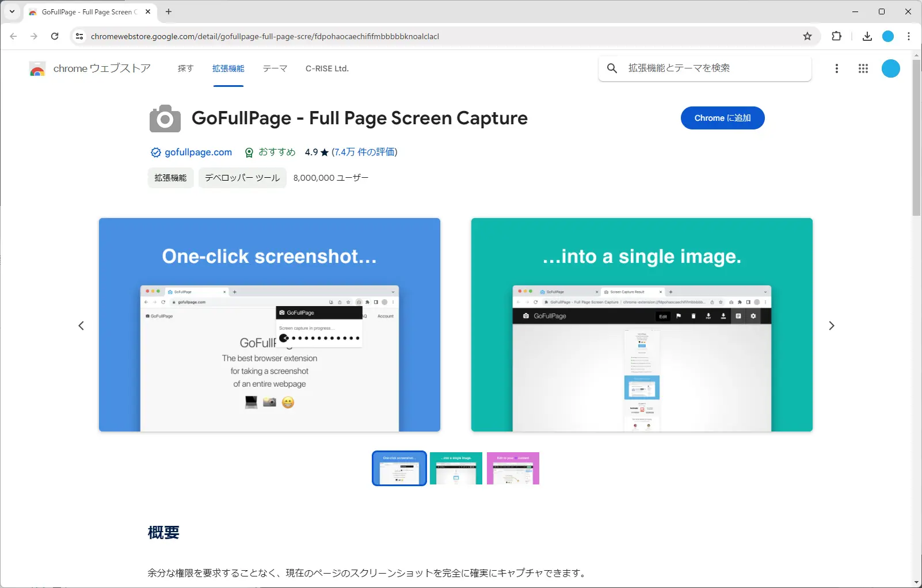Click the Chrome に追加 button
The width and height of the screenshot is (922, 588).
click(x=723, y=118)
